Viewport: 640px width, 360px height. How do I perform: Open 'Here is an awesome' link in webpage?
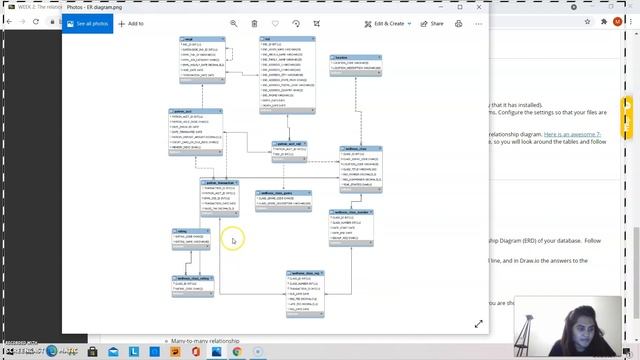coord(572,134)
